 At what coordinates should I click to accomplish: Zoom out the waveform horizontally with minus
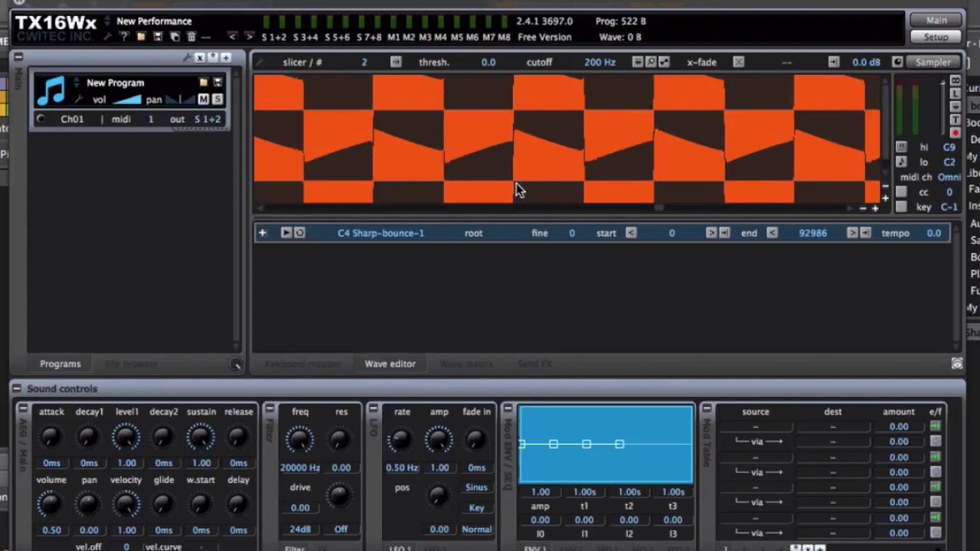863,208
